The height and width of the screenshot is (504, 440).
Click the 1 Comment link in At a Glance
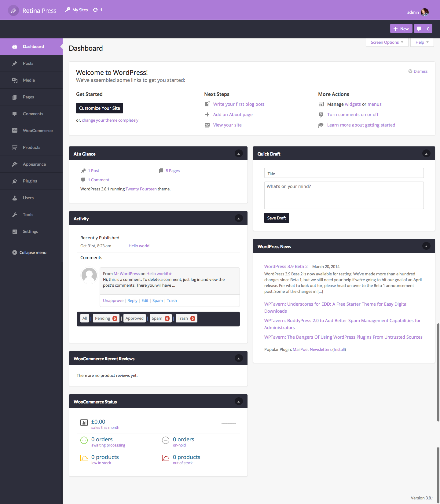point(98,180)
